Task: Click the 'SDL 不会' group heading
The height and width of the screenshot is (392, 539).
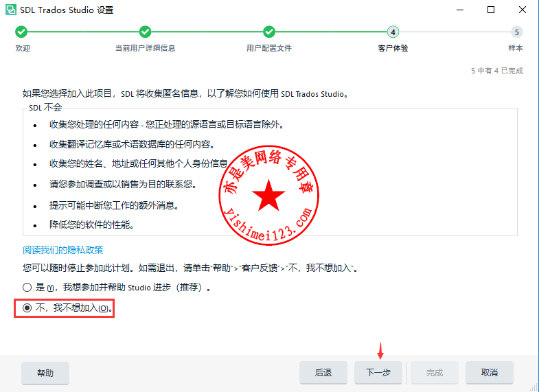Action: point(45,108)
